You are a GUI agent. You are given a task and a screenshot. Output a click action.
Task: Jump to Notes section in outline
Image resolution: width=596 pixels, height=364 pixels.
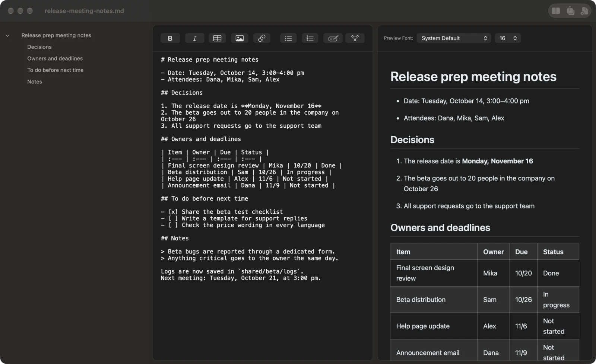(35, 82)
